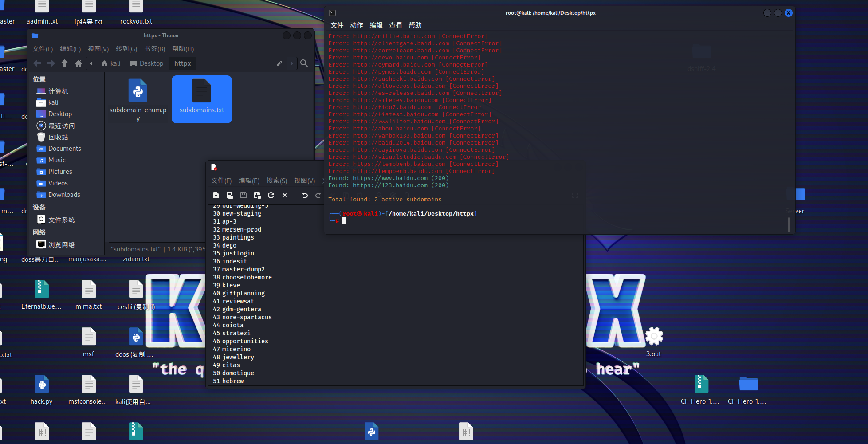This screenshot has height=444, width=868.
Task: Select rockyou.txt desktop file
Action: (x=136, y=13)
